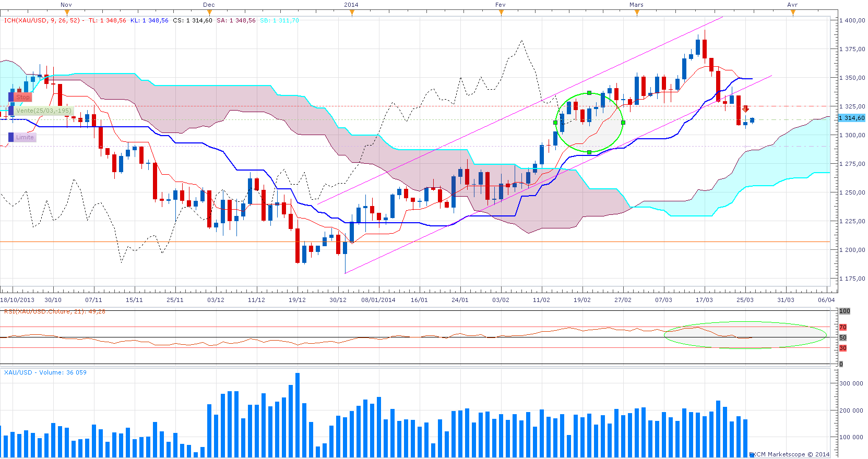Click the red down-arrow sell marker
This screenshot has width=868, height=459.
point(746,109)
